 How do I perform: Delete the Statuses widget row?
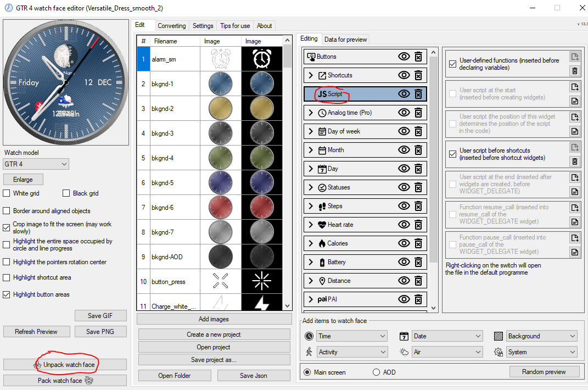pyautogui.click(x=418, y=187)
